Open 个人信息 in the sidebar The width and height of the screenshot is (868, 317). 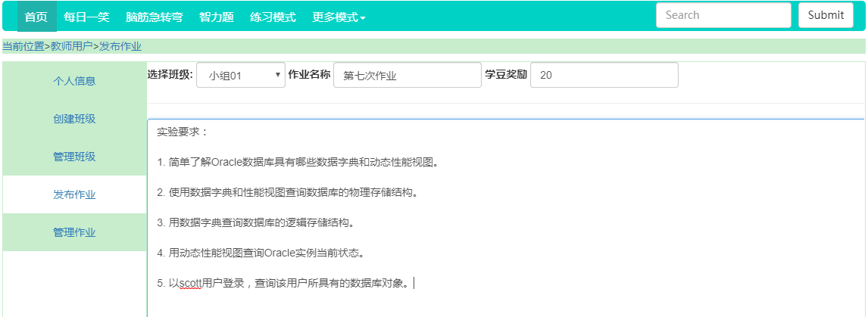75,81
